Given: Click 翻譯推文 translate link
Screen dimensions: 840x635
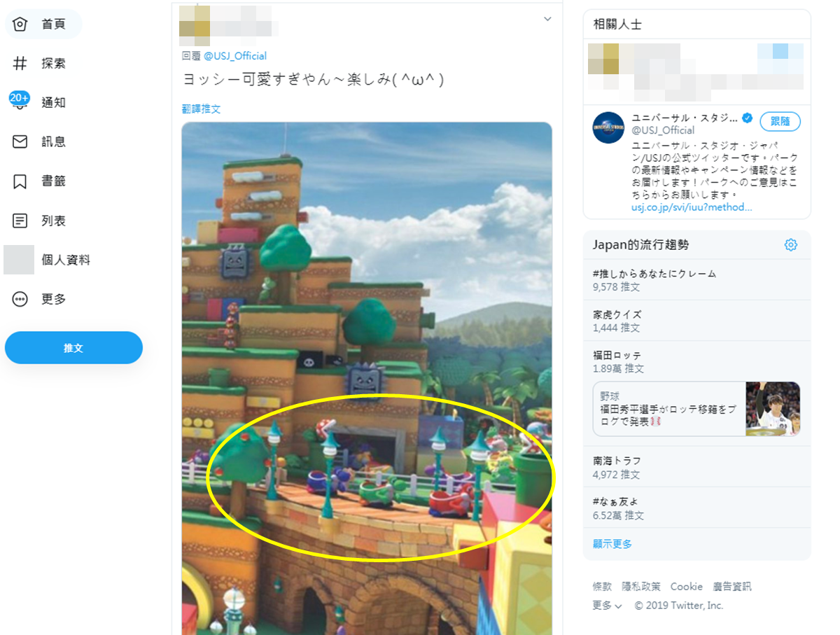Looking at the screenshot, I should pyautogui.click(x=202, y=109).
